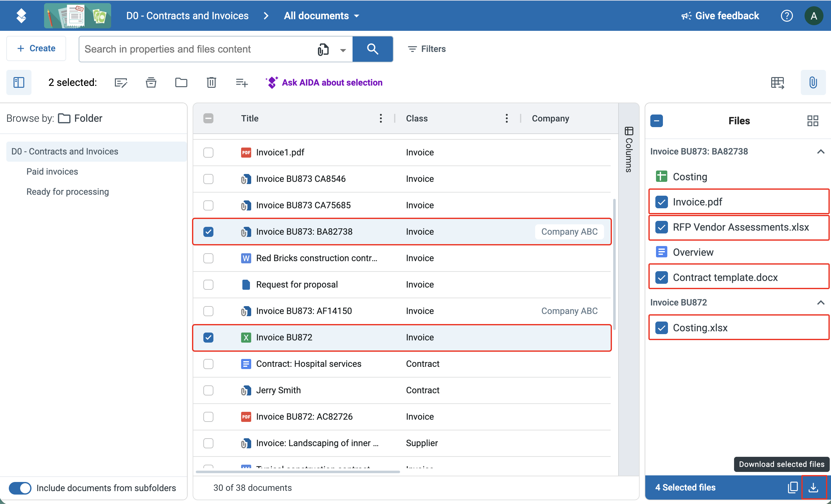831x504 pixels.
Task: Download the selected files
Action: (813, 487)
